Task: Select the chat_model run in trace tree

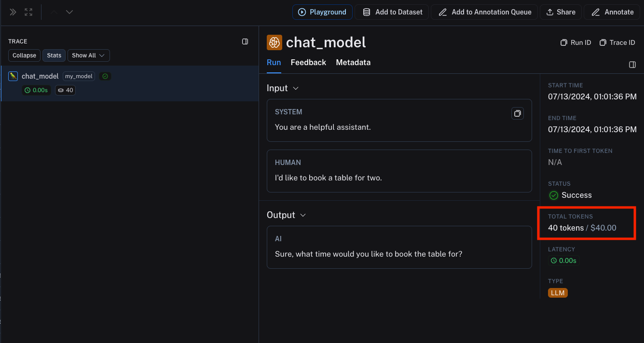Action: (x=40, y=76)
